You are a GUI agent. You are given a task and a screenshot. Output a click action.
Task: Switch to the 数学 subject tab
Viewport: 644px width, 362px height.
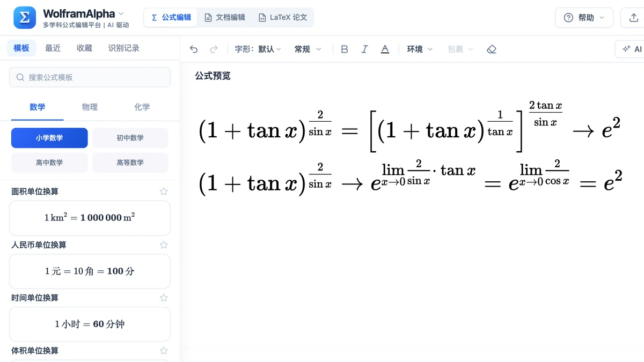[38, 107]
